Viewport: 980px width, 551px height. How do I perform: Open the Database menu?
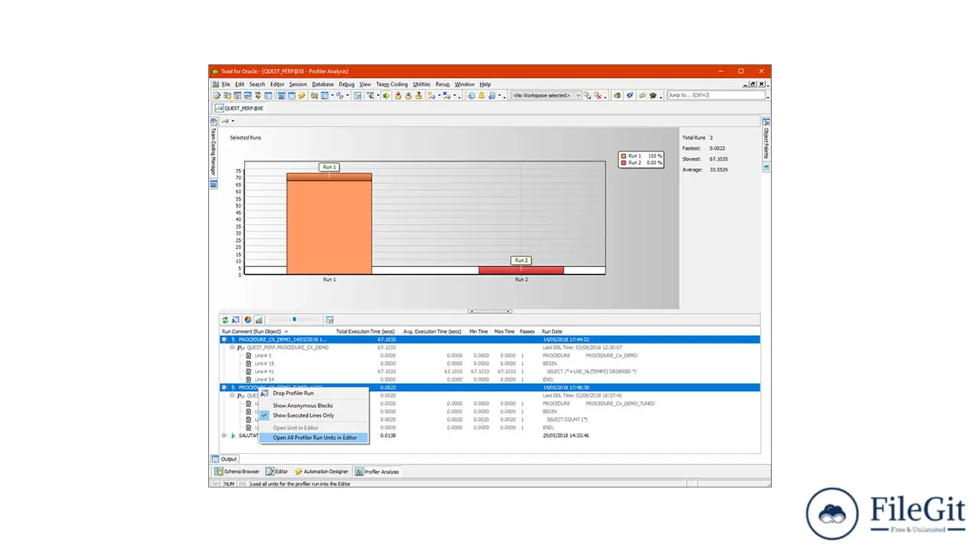[322, 84]
